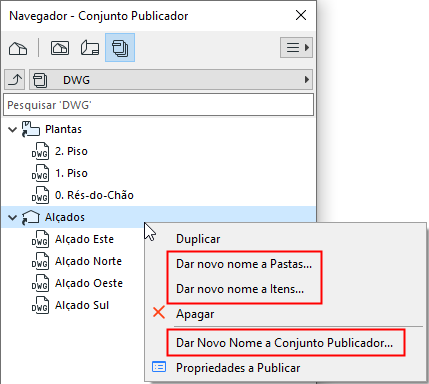This screenshot has height=384, width=429.
Task: Switch to View Map icon
Action: pyautogui.click(x=60, y=48)
